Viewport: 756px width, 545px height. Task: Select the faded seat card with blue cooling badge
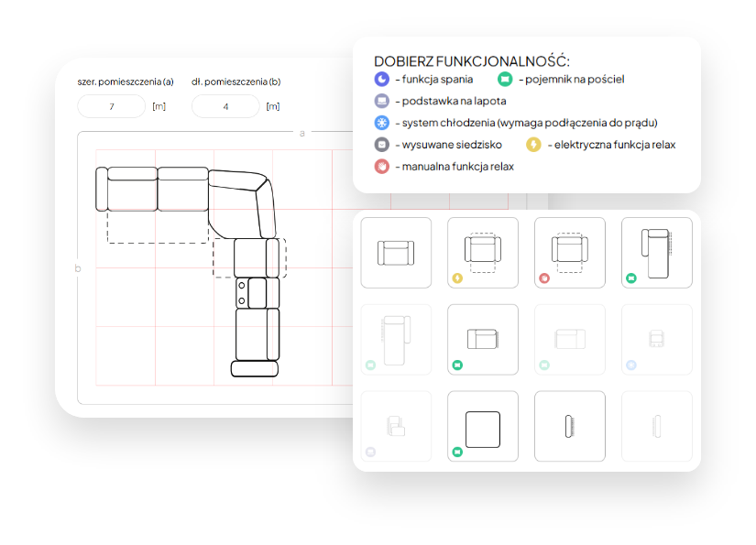(x=657, y=340)
